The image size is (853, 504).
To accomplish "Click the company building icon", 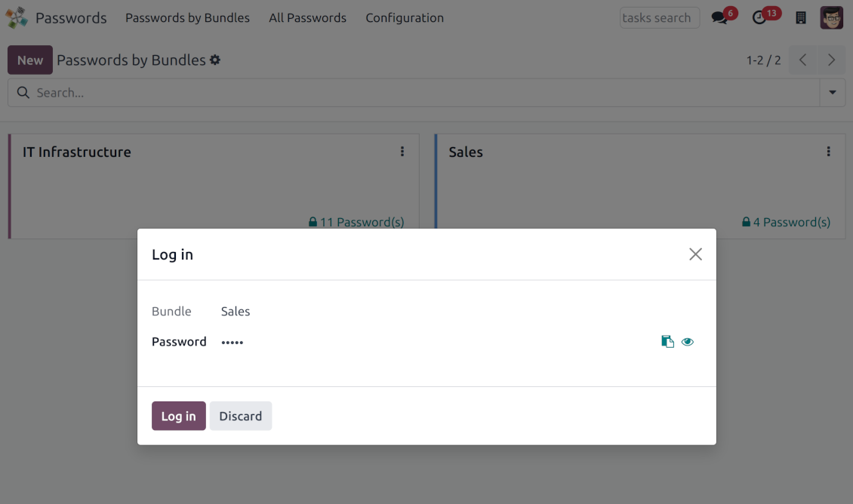I will (801, 18).
